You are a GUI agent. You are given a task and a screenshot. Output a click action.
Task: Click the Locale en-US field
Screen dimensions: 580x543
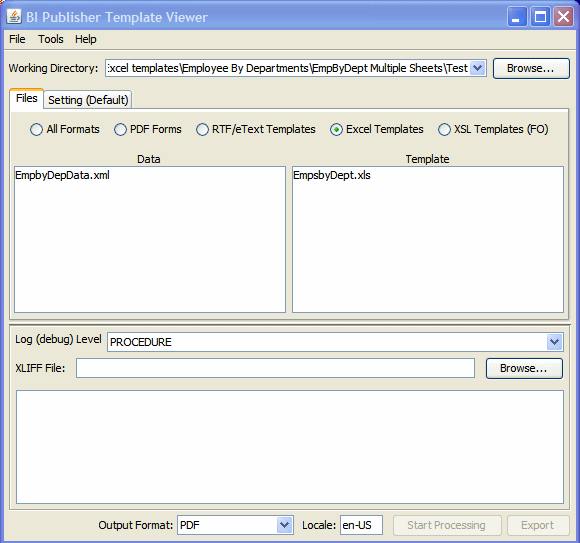(x=361, y=525)
